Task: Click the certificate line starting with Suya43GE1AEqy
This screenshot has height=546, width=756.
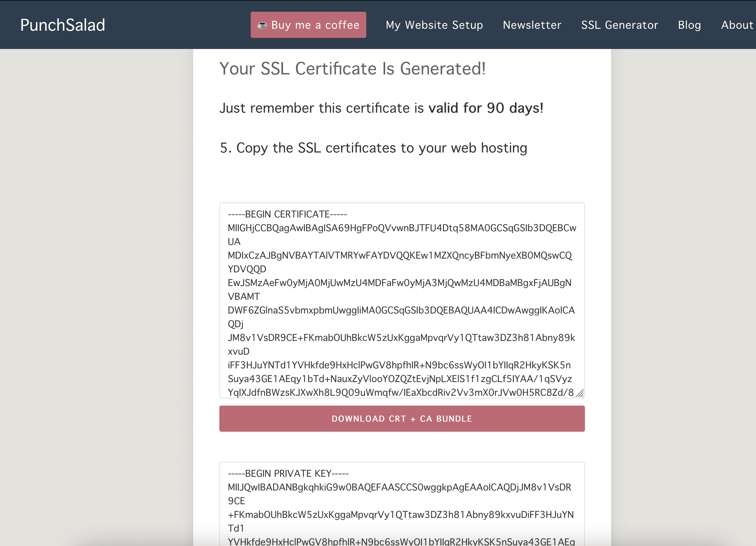Action: (x=400, y=378)
